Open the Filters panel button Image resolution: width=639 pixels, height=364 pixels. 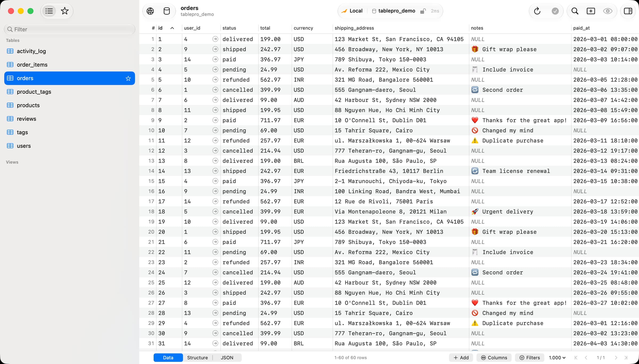click(530, 358)
